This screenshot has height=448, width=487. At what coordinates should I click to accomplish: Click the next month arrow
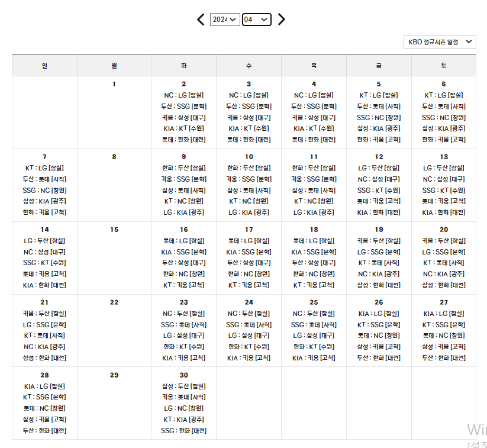point(282,20)
